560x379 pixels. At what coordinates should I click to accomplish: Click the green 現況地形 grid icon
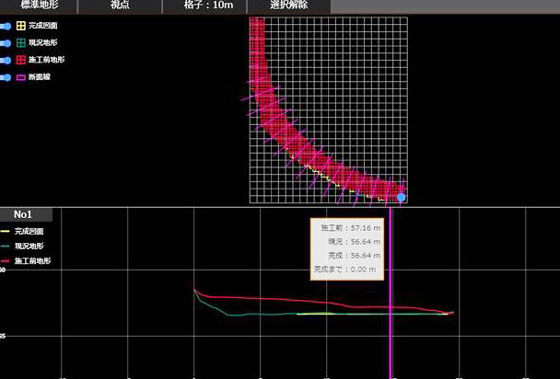(21, 43)
